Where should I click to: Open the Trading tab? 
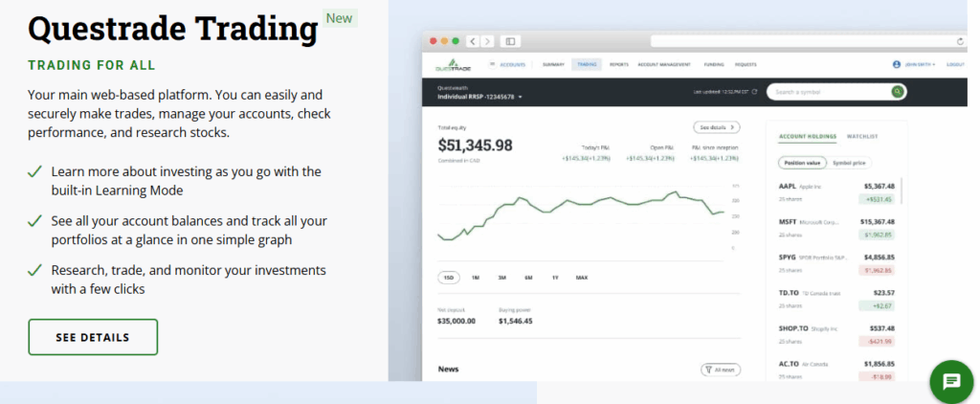(x=587, y=64)
